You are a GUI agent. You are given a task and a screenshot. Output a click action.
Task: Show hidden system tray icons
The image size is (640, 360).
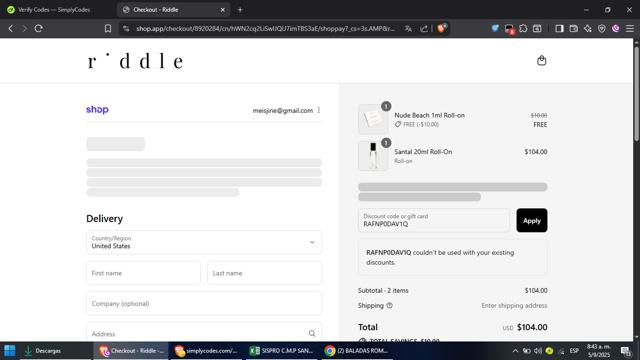(x=515, y=351)
